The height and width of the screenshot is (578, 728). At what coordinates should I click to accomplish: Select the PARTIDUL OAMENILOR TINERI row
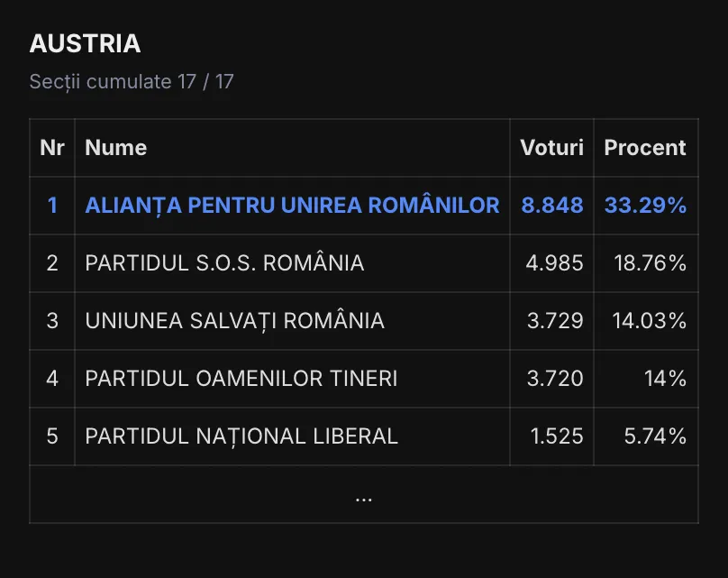click(x=363, y=378)
